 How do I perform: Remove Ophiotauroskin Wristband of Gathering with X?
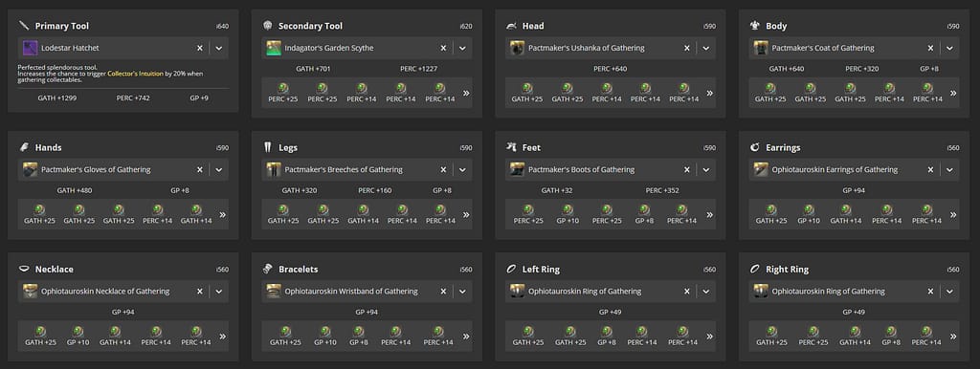443,292
